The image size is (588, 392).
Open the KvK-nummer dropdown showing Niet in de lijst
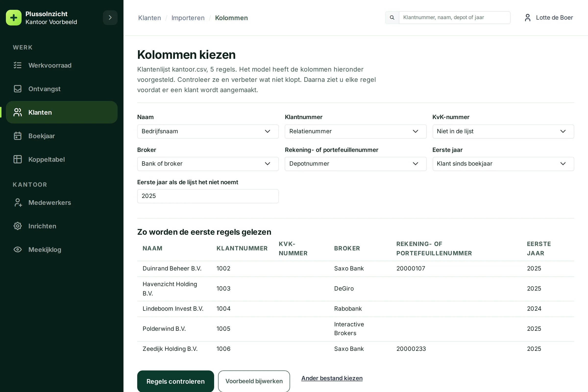(x=503, y=131)
